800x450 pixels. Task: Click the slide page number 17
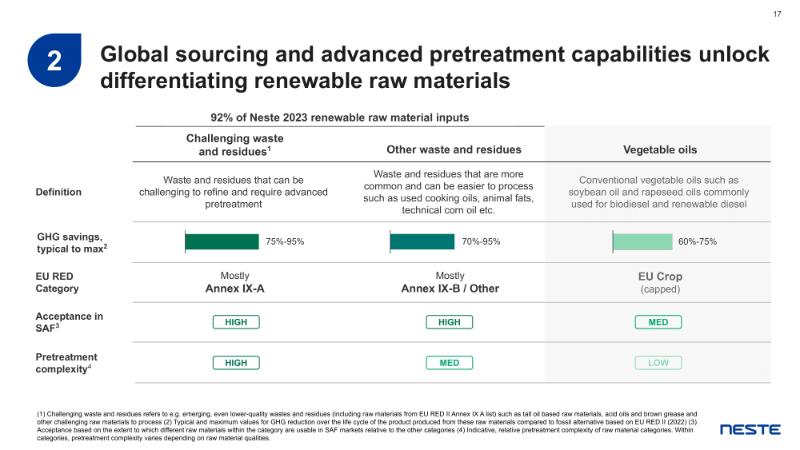[x=777, y=14]
